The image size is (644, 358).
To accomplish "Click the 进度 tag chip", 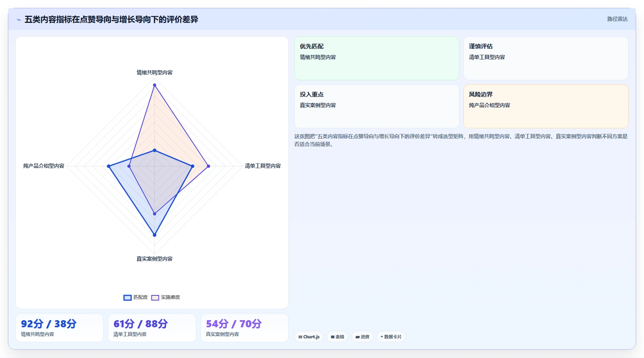I will (x=362, y=337).
